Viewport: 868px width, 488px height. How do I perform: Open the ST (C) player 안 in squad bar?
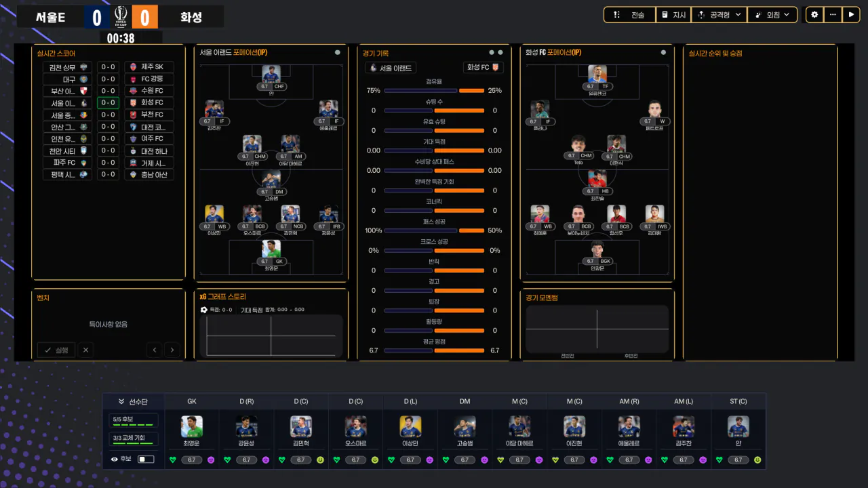pyautogui.click(x=738, y=426)
